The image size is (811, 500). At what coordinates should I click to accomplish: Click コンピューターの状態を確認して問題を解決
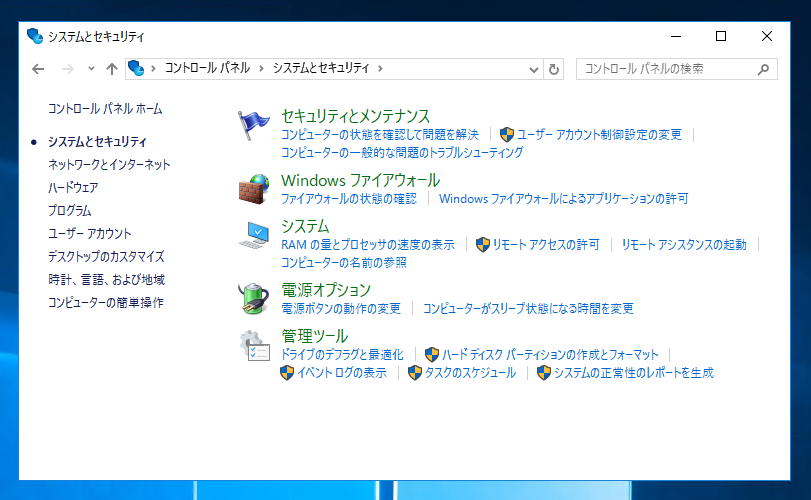[380, 135]
